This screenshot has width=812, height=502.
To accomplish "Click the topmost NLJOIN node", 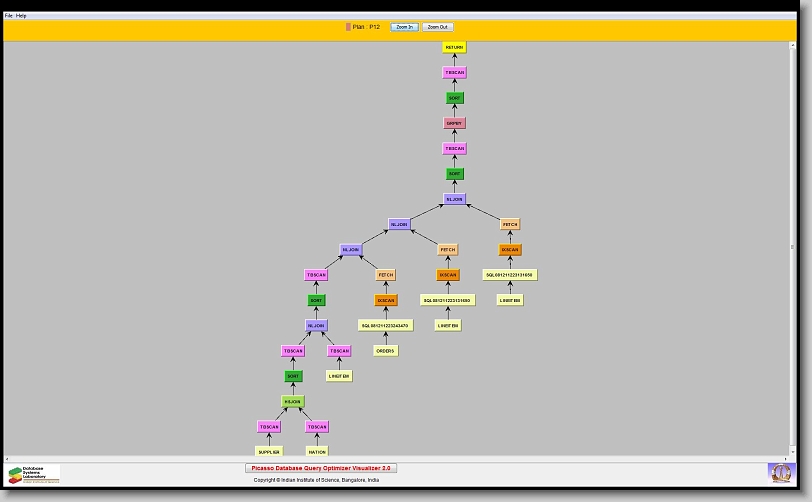I will (x=455, y=199).
